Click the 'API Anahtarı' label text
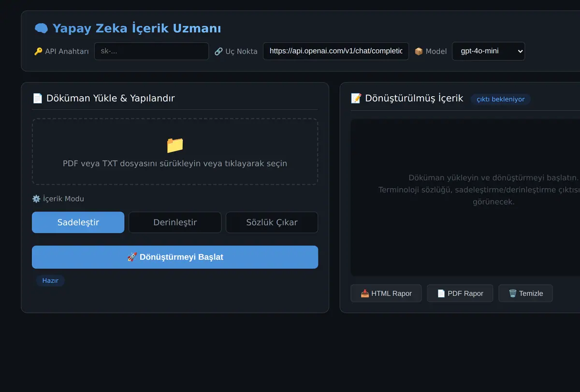The height and width of the screenshot is (392, 580). (x=67, y=51)
